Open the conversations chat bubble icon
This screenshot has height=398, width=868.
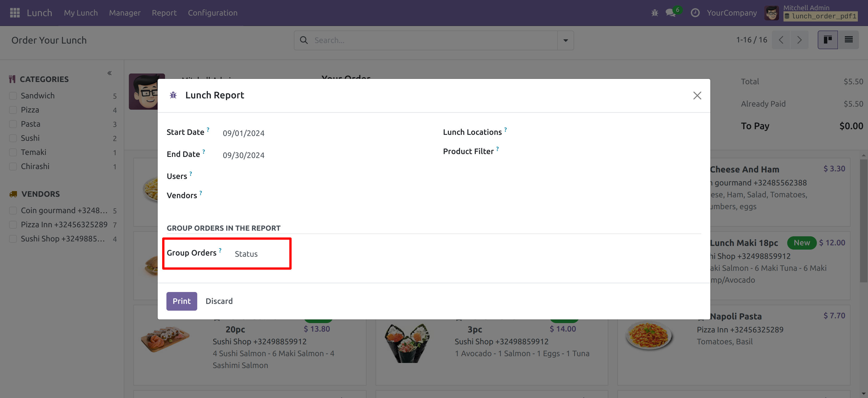tap(670, 13)
